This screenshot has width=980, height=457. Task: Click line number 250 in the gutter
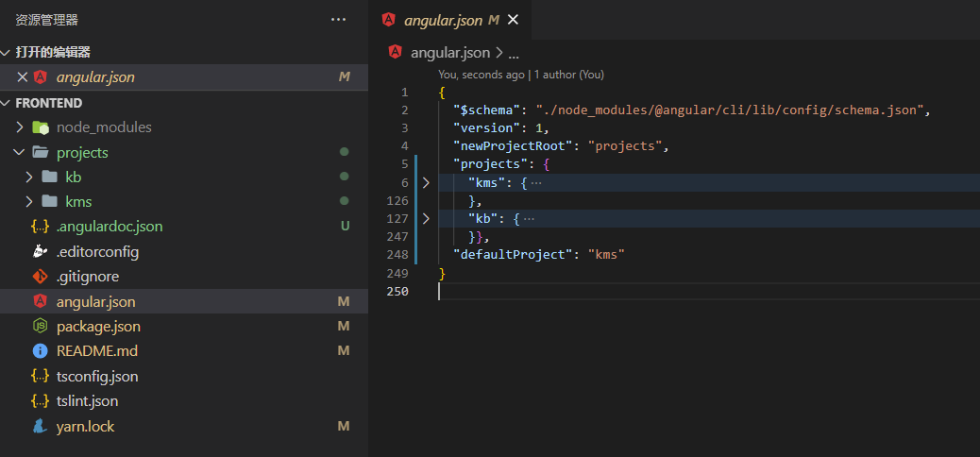tap(398, 292)
